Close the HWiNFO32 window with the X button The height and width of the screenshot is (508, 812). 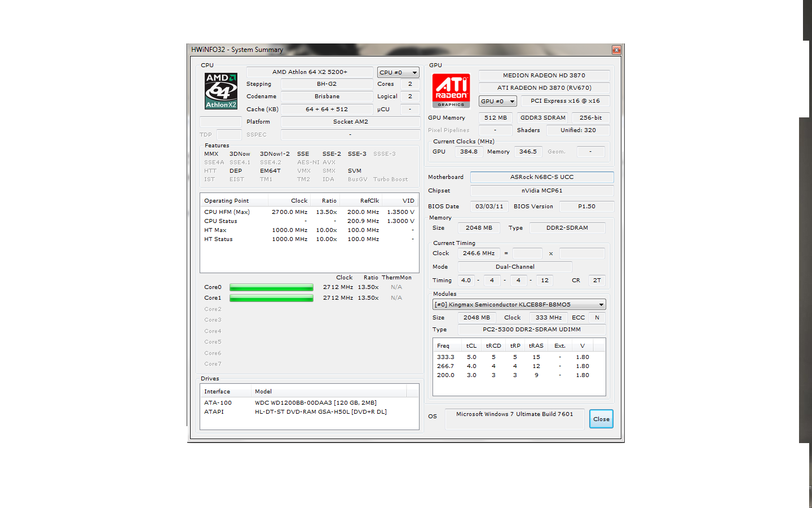[616, 50]
